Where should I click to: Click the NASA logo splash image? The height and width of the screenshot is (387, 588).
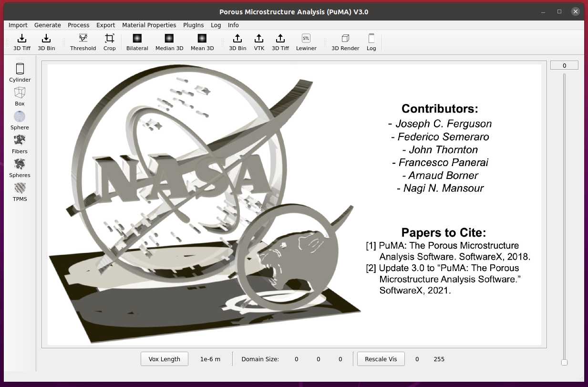(x=295, y=205)
